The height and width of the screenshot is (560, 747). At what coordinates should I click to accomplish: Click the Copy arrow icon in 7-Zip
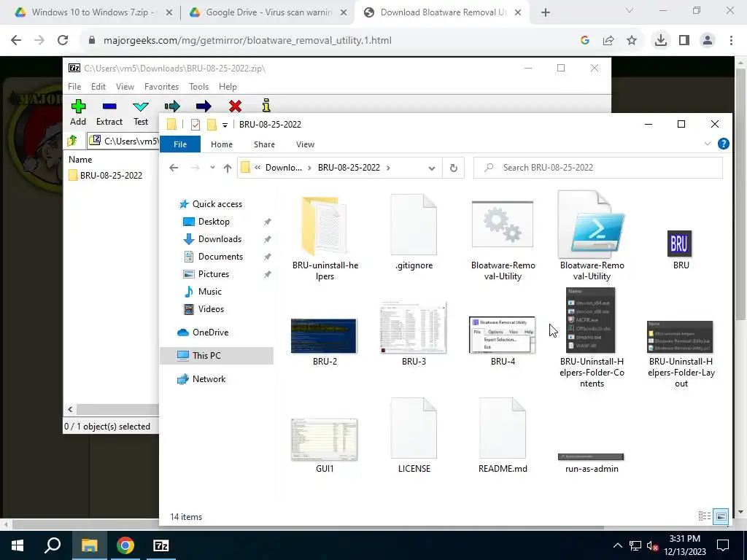(x=172, y=106)
